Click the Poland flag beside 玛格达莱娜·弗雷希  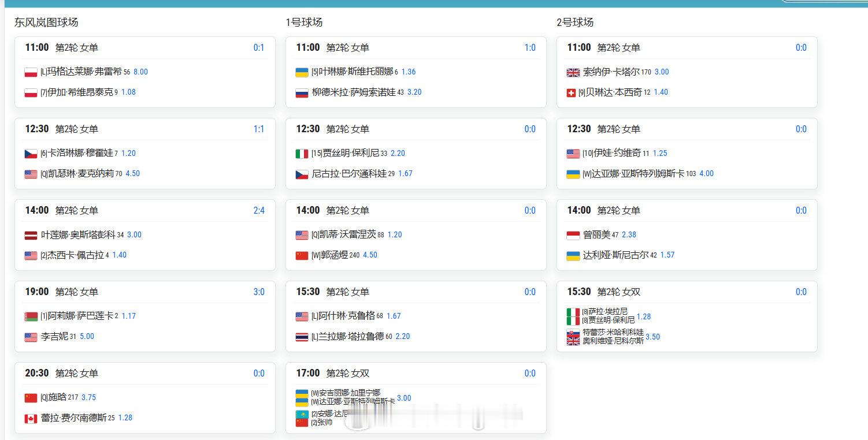point(31,72)
